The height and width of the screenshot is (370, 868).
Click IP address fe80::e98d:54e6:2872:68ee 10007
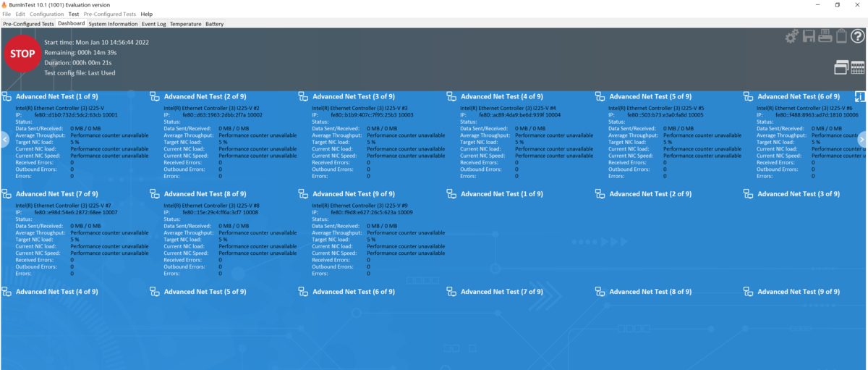pyautogui.click(x=75, y=212)
